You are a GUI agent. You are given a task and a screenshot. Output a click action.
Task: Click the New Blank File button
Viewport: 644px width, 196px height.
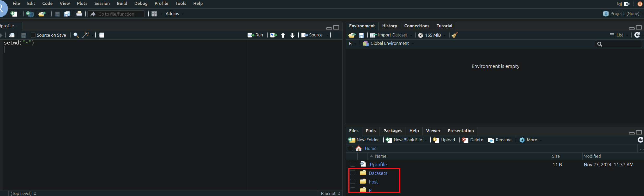[404, 140]
